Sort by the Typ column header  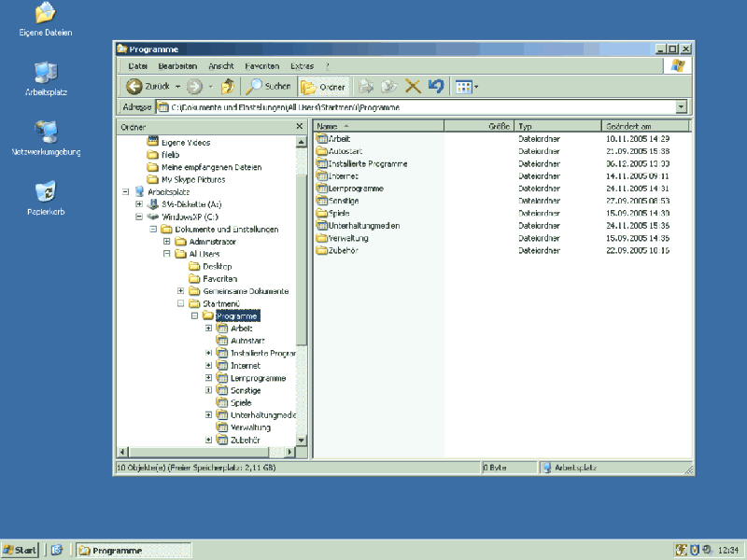558,126
